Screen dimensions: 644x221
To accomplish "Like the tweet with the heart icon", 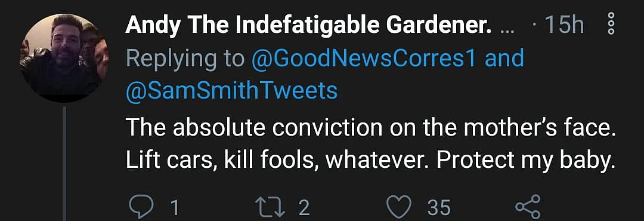I will tap(400, 207).
